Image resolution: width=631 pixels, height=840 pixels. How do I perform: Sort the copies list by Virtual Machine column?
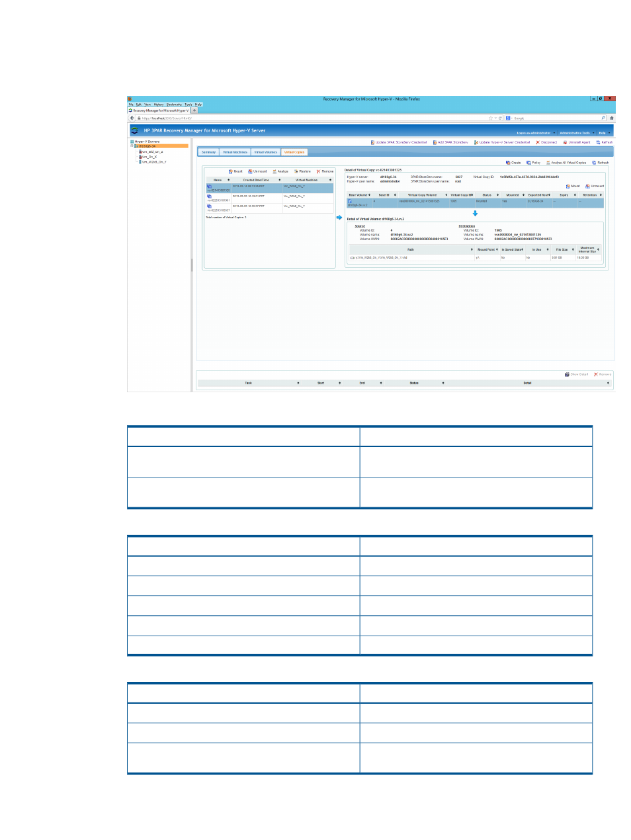click(308, 180)
